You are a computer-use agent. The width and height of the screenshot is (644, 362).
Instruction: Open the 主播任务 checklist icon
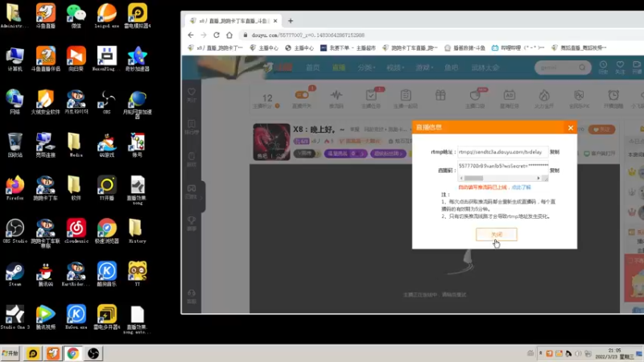(x=371, y=99)
